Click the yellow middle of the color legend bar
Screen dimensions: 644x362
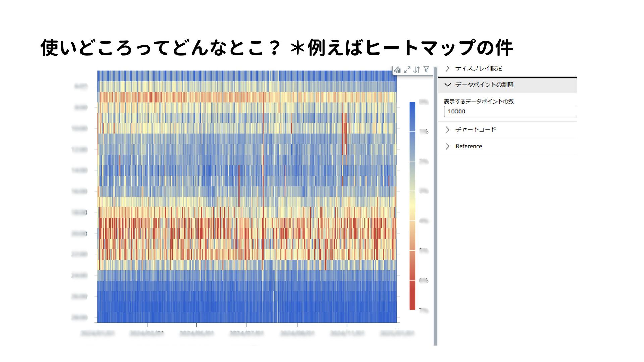click(412, 205)
